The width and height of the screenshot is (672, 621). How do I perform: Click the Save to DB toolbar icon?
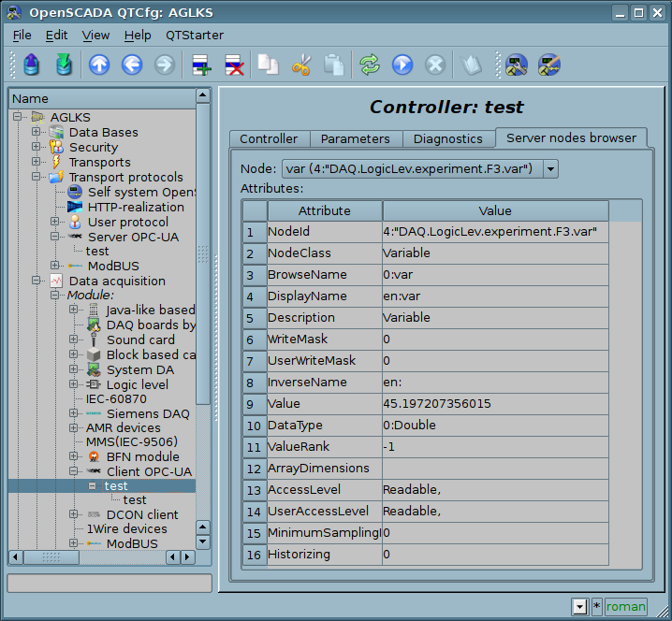click(64, 65)
